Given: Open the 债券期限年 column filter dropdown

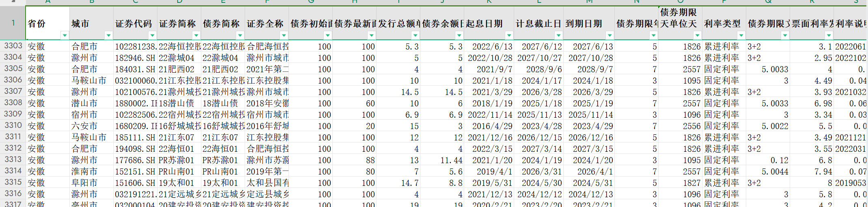Looking at the screenshot, I should [x=653, y=35].
